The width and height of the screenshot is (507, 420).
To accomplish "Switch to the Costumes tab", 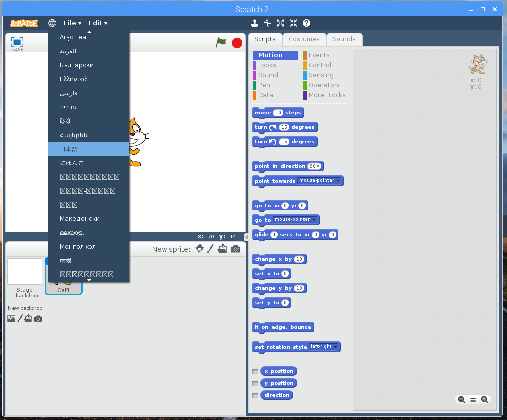I will [x=304, y=39].
